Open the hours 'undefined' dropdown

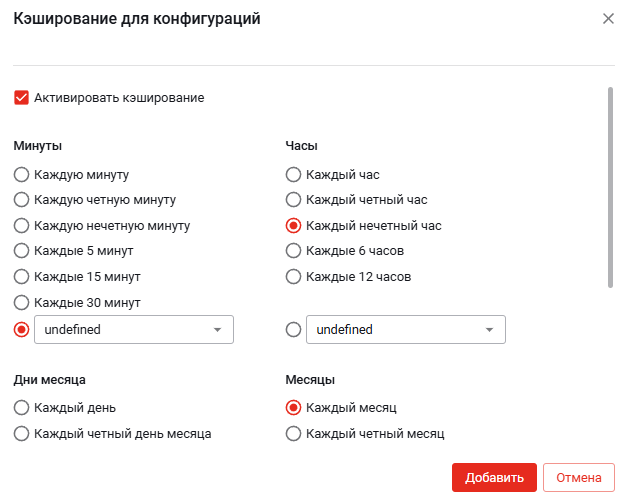(x=405, y=329)
